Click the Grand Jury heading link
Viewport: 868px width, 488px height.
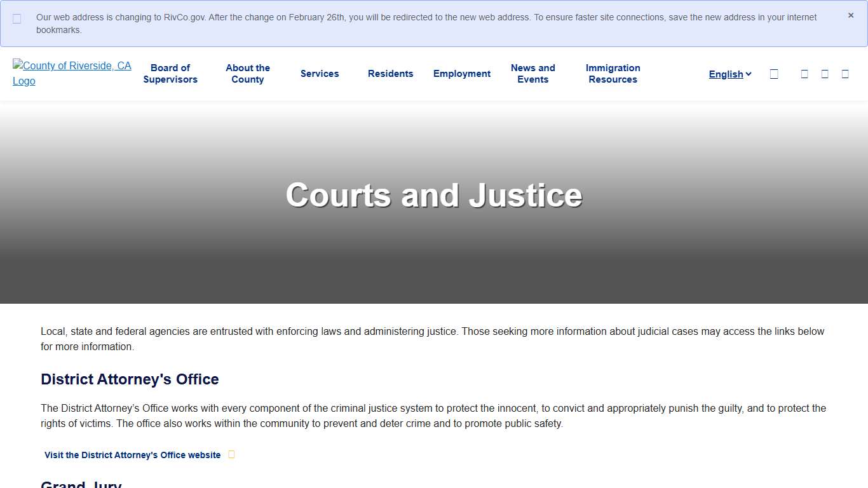(81, 484)
